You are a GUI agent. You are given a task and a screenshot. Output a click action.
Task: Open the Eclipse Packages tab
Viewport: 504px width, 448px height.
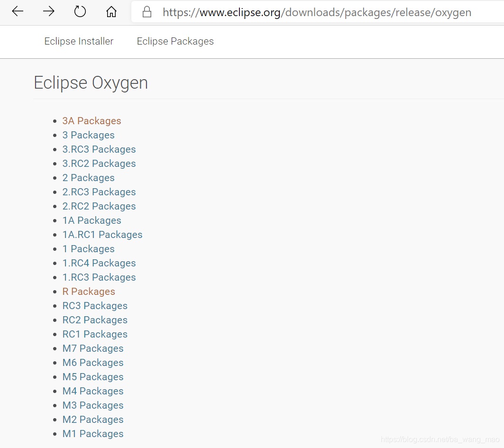point(175,41)
